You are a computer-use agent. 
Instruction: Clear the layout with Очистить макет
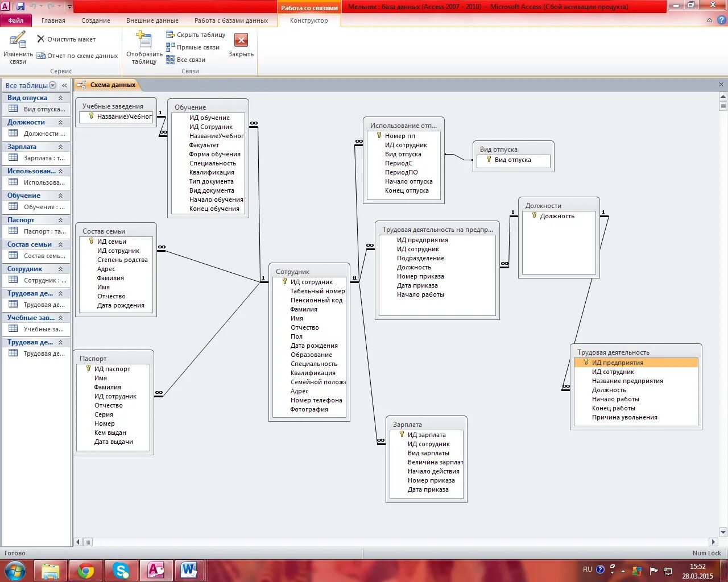66,39
